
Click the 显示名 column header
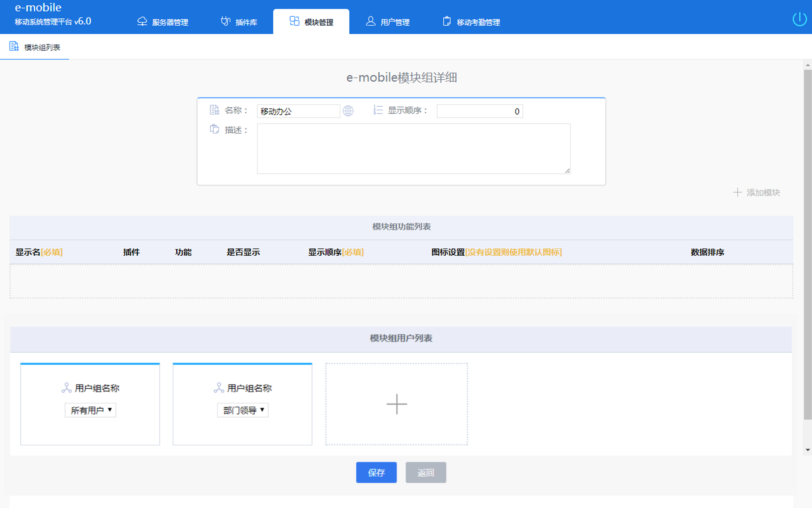coord(39,252)
